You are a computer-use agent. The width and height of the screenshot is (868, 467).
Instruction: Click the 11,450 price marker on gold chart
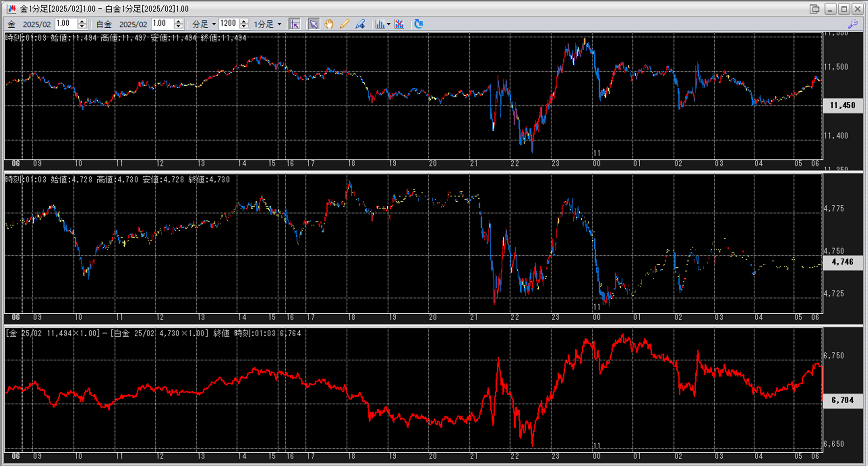click(842, 105)
